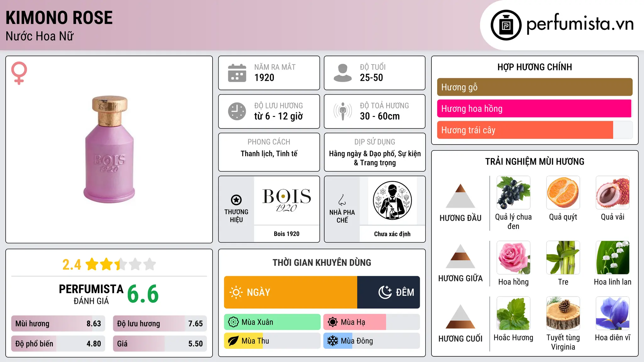Click the perfumista.vn site name
Screen dimensions: 644x362
(580, 24)
